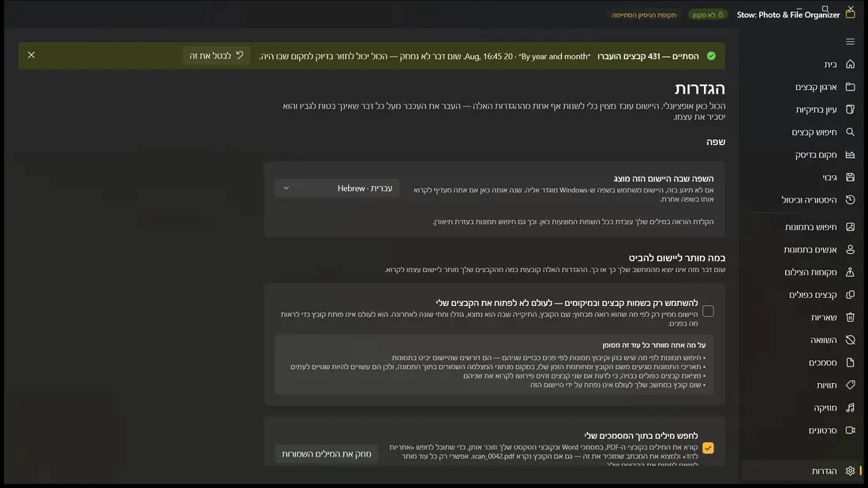The height and width of the screenshot is (488, 868).
Task: Open ארגון קבצים folder icon in sidebar
Action: point(851,87)
